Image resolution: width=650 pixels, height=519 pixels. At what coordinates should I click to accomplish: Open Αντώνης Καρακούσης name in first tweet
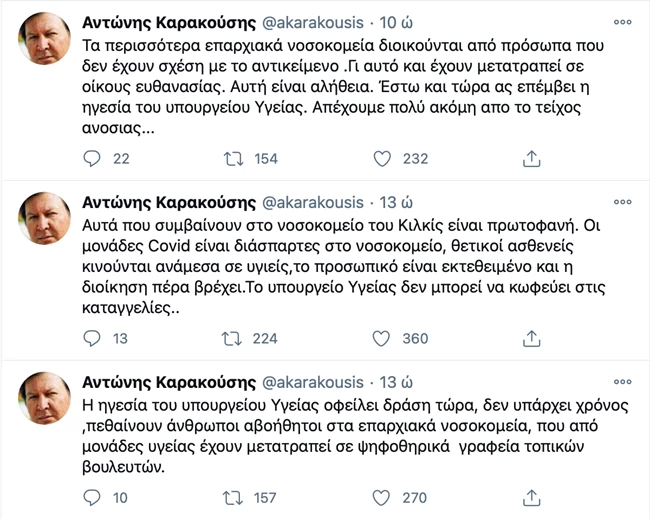[168, 20]
